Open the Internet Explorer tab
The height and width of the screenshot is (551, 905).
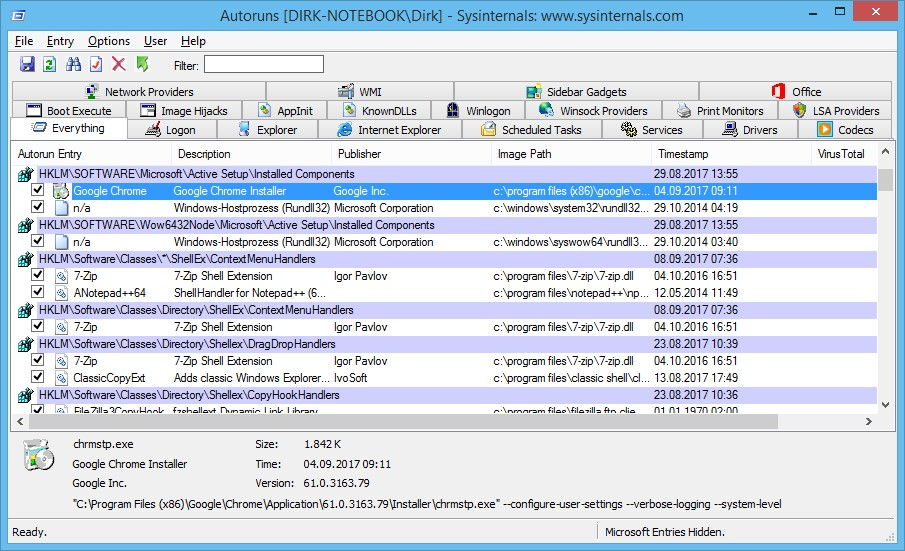[x=390, y=130]
